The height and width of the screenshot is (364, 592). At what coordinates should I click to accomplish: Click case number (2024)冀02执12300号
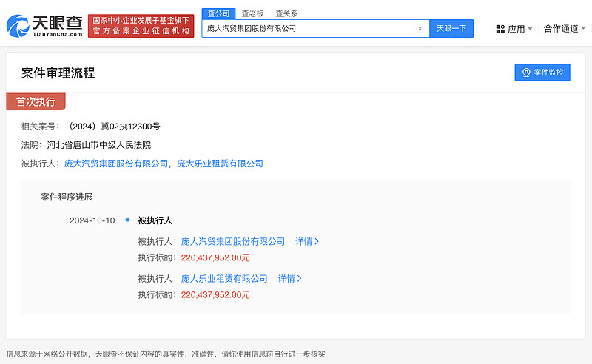click(x=113, y=127)
